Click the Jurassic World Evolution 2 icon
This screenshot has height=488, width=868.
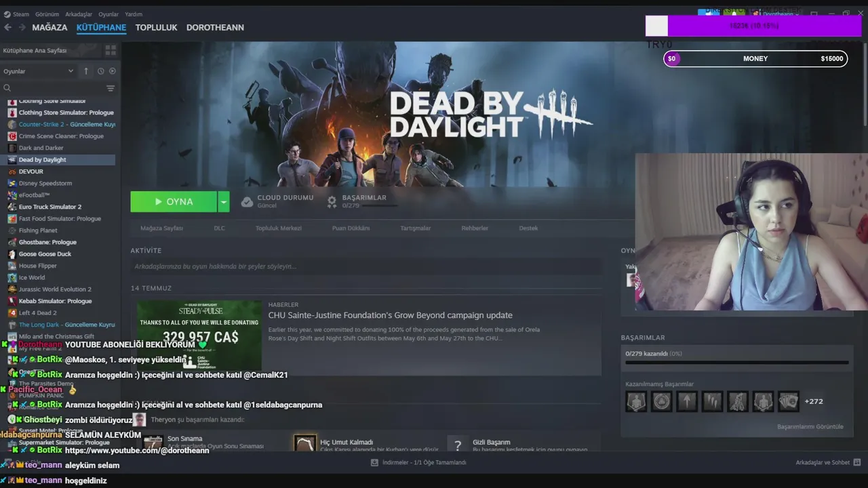tap(12, 289)
